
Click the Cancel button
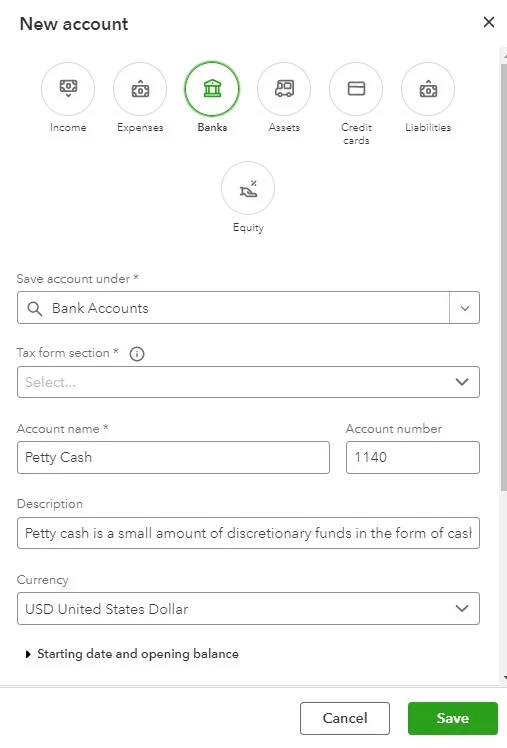345,718
